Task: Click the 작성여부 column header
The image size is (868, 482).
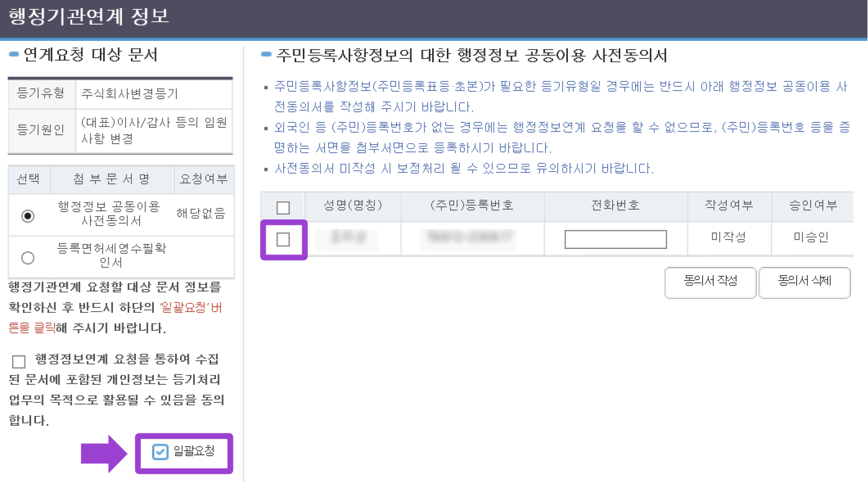Action: pyautogui.click(x=729, y=205)
